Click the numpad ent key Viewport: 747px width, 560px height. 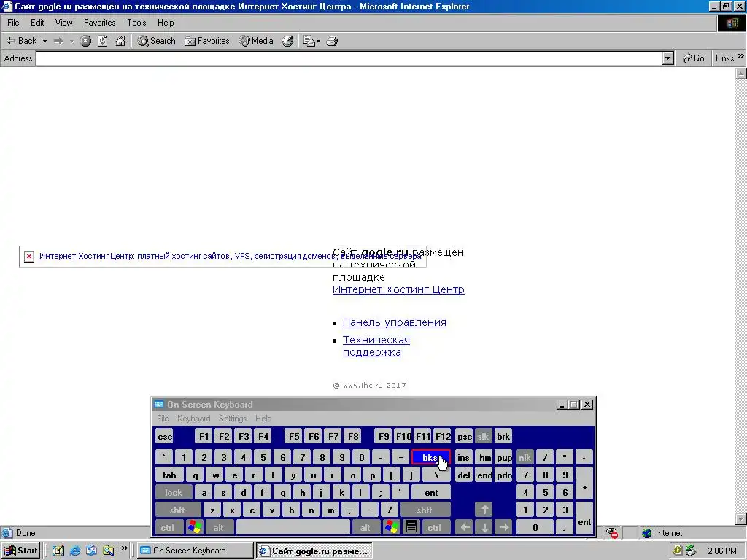tap(584, 519)
